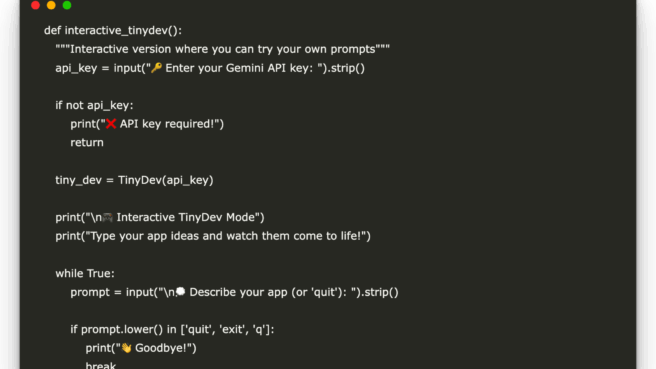
Task: Click the 'Type your app ideas' print line
Action: (x=213, y=236)
